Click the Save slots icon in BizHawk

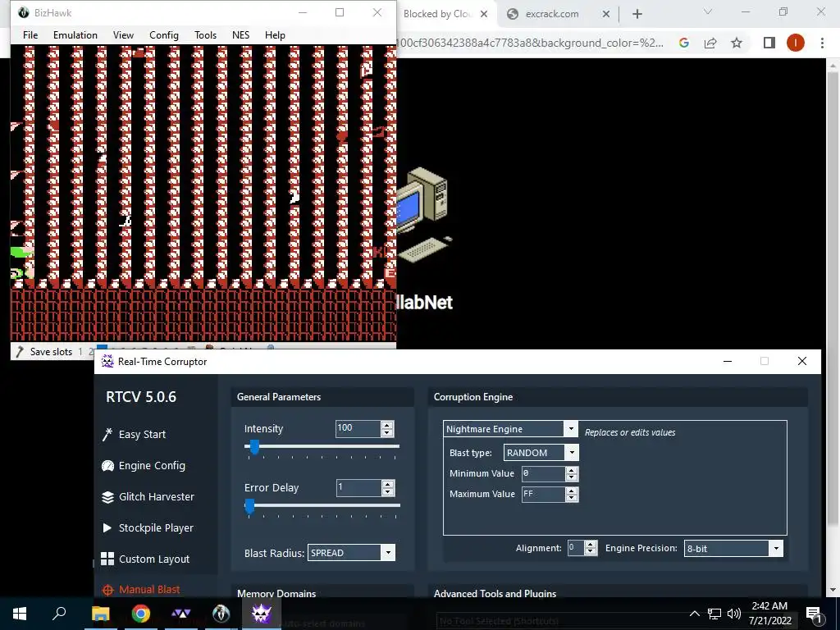(x=20, y=352)
